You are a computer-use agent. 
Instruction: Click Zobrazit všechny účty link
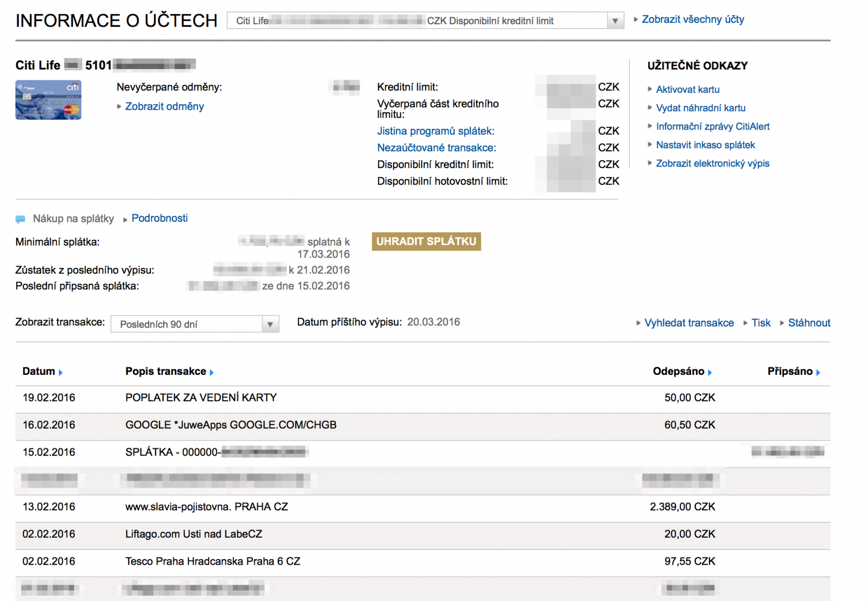click(693, 20)
